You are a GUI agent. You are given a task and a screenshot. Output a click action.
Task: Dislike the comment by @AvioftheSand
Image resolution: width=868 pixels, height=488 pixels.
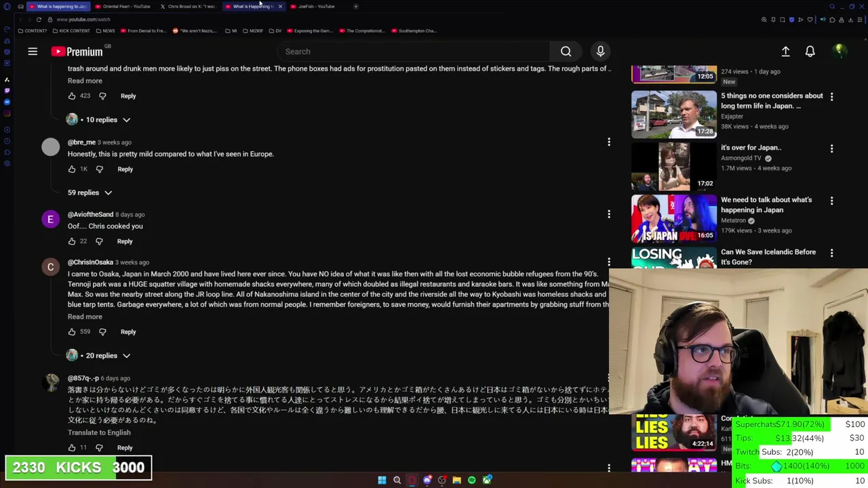pos(99,241)
